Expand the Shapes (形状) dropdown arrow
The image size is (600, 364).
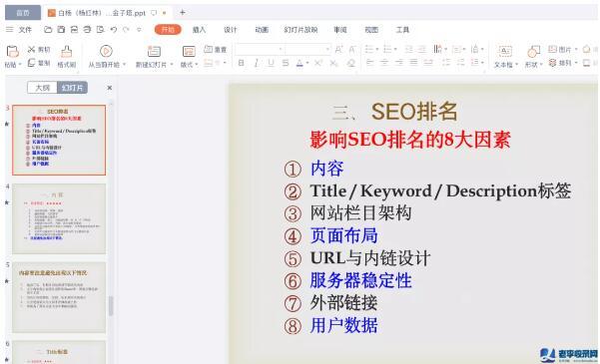point(541,64)
